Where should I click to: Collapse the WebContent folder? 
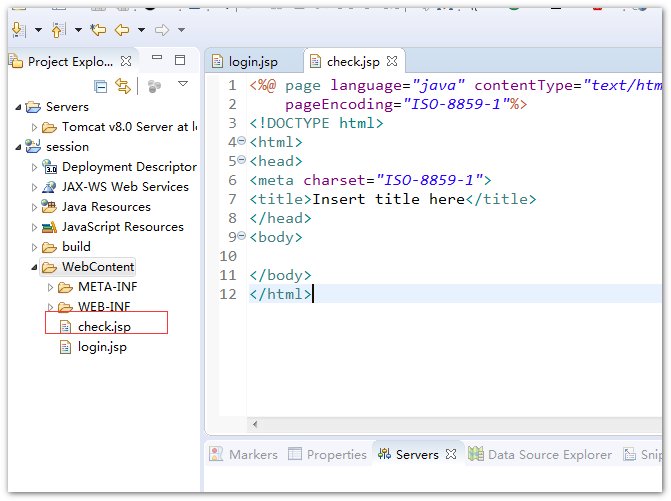click(35, 267)
